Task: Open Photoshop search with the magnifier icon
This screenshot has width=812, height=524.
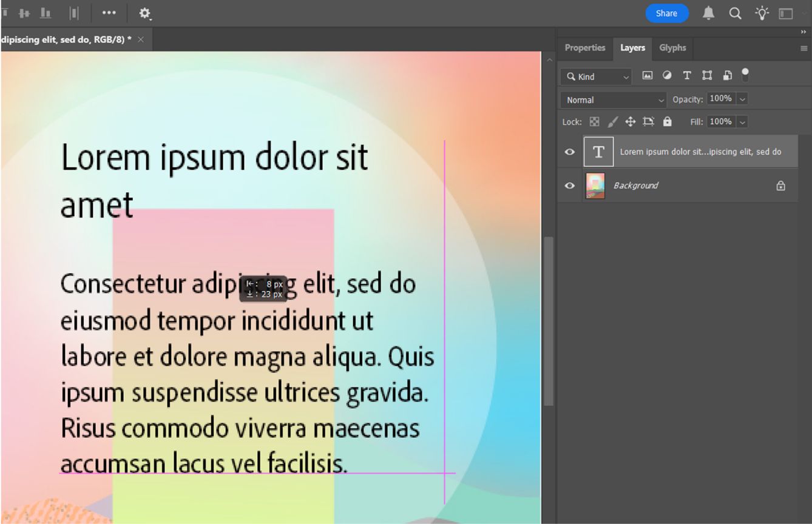Action: (735, 13)
